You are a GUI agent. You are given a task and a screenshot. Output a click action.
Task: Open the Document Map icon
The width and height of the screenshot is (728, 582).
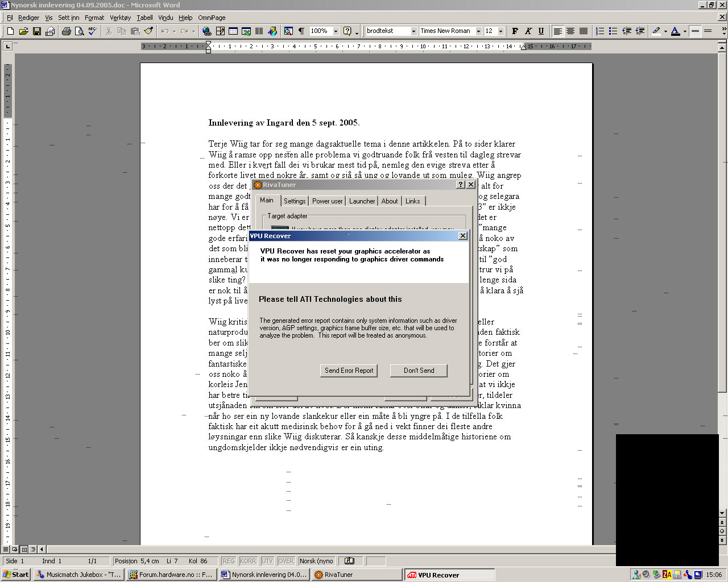click(x=288, y=31)
